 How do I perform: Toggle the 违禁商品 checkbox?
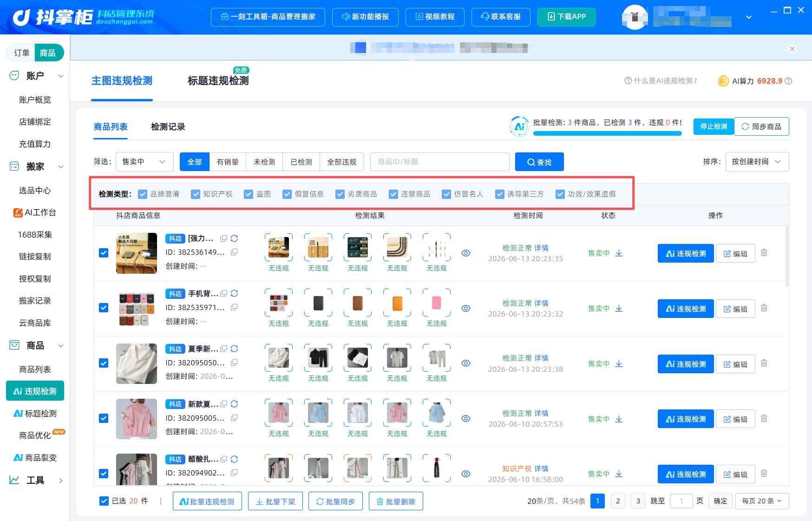[393, 194]
